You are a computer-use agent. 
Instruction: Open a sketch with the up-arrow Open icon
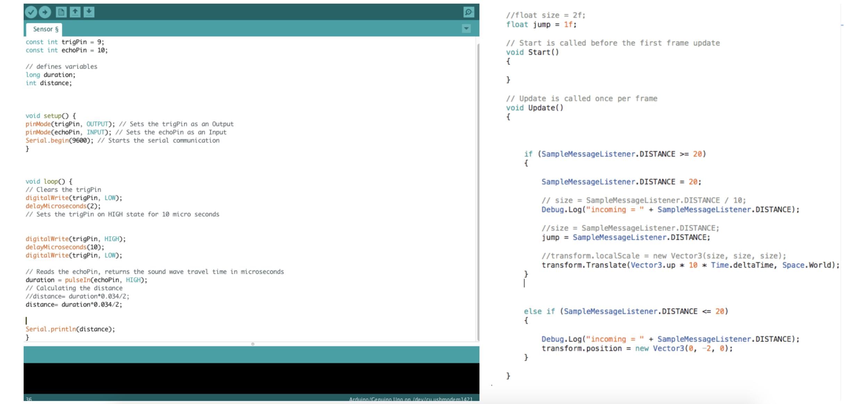coord(75,12)
